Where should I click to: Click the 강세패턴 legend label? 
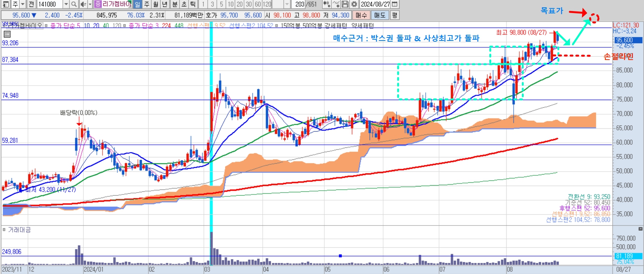(337, 26)
